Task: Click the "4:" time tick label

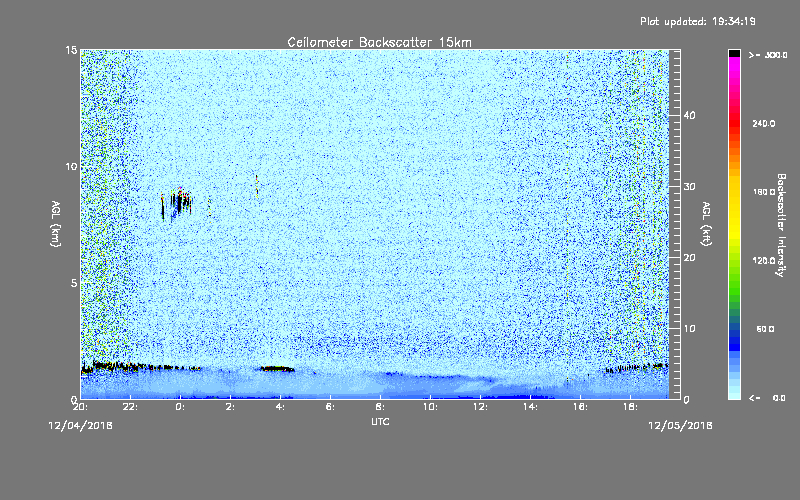Action: pyautogui.click(x=281, y=407)
